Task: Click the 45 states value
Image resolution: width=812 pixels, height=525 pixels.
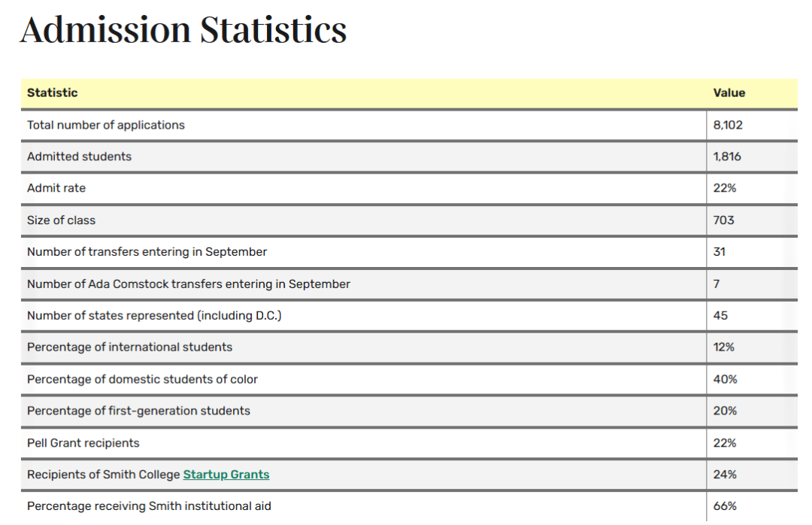Action: 720,316
